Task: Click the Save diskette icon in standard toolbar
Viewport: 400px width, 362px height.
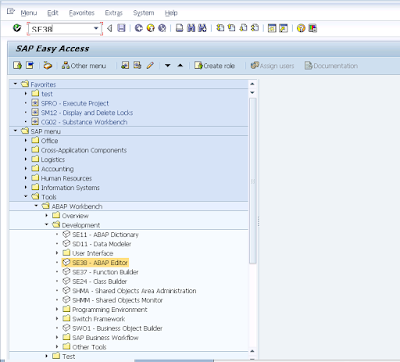Action: (121, 28)
